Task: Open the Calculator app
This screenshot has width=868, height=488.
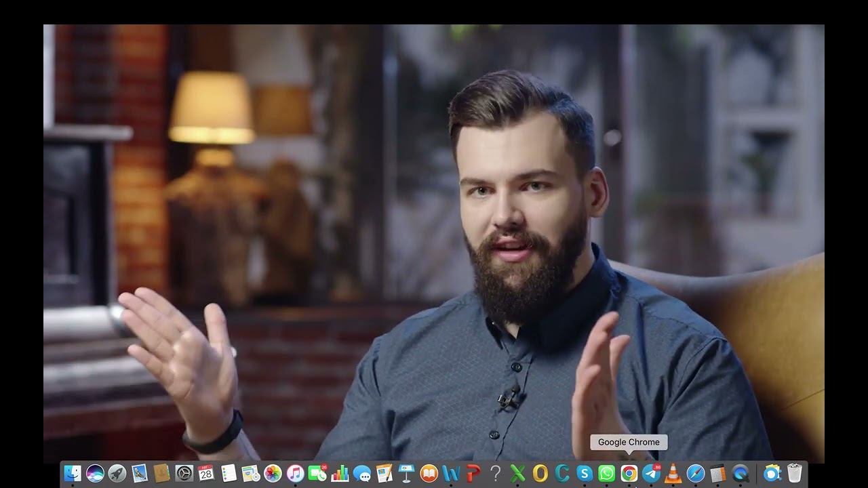Action: (x=717, y=473)
